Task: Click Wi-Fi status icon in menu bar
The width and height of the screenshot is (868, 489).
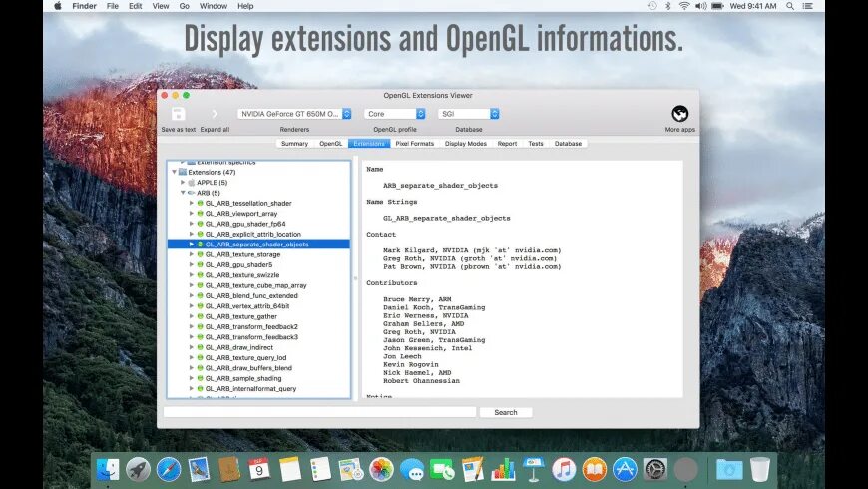Action: [684, 6]
